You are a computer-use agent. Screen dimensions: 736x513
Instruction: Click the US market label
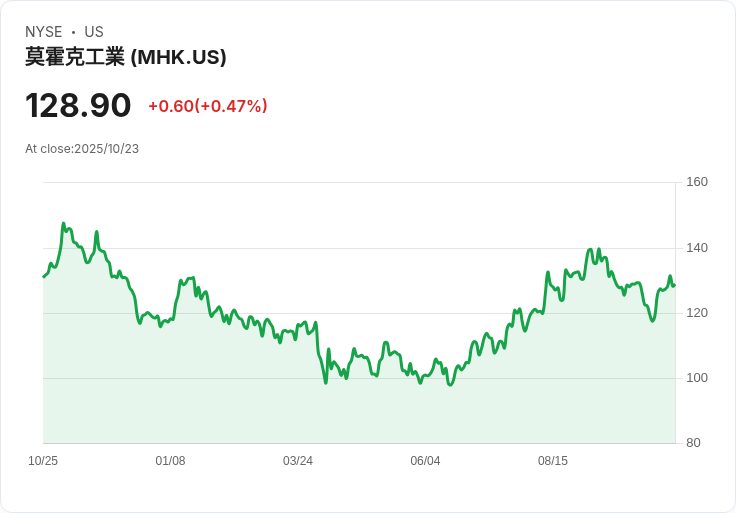point(94,32)
